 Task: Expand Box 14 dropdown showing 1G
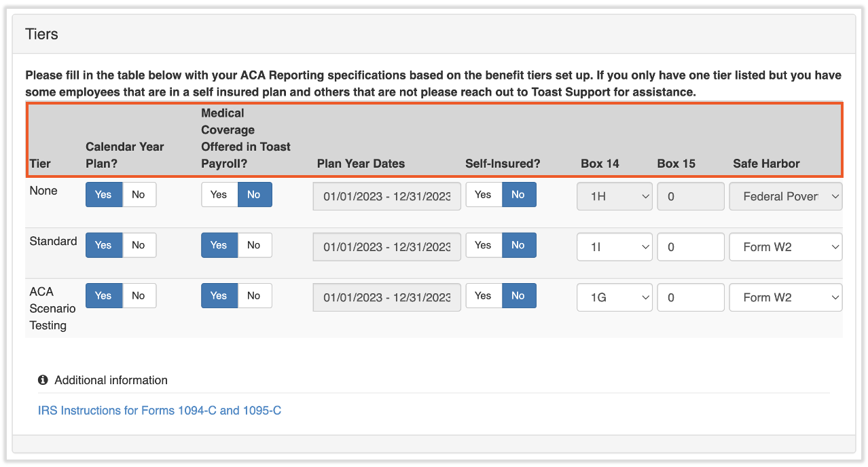pyautogui.click(x=614, y=297)
